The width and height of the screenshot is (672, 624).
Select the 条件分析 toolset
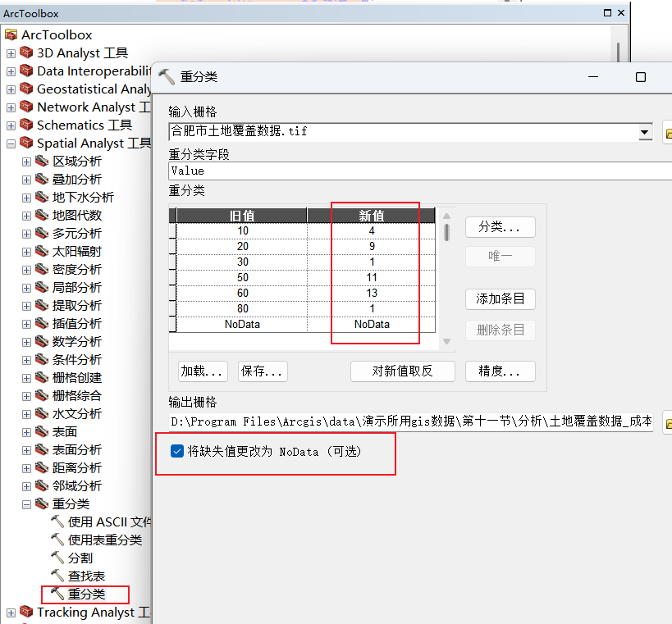(x=76, y=360)
